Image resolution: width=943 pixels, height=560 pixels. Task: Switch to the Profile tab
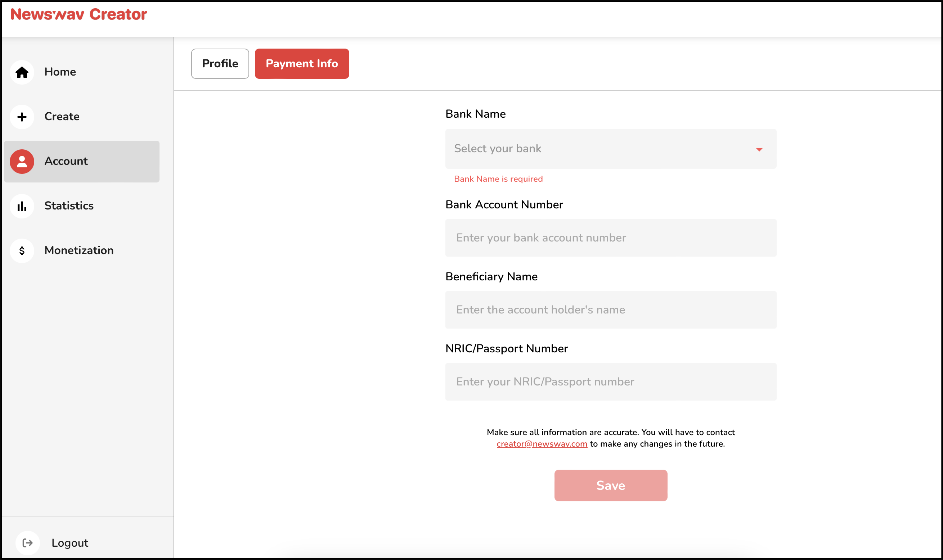[220, 63]
